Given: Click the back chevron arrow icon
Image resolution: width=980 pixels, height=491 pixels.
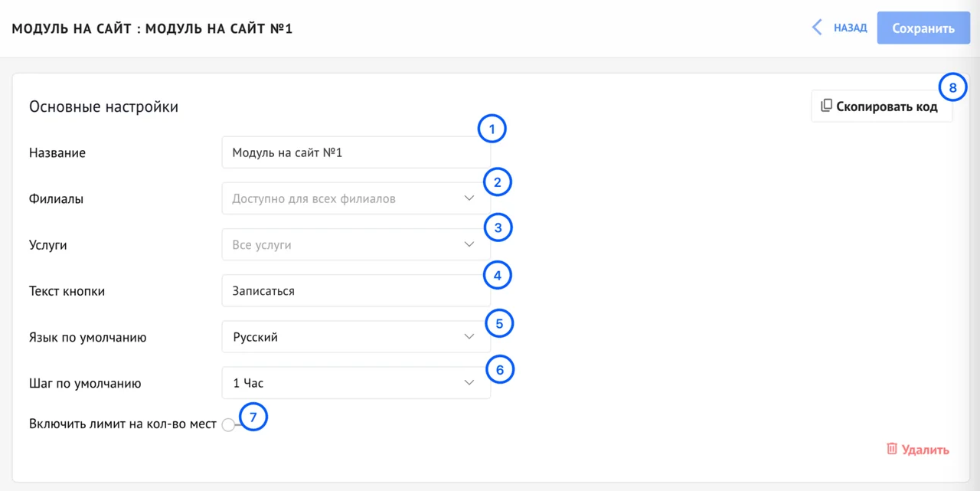Looking at the screenshot, I should click(817, 28).
